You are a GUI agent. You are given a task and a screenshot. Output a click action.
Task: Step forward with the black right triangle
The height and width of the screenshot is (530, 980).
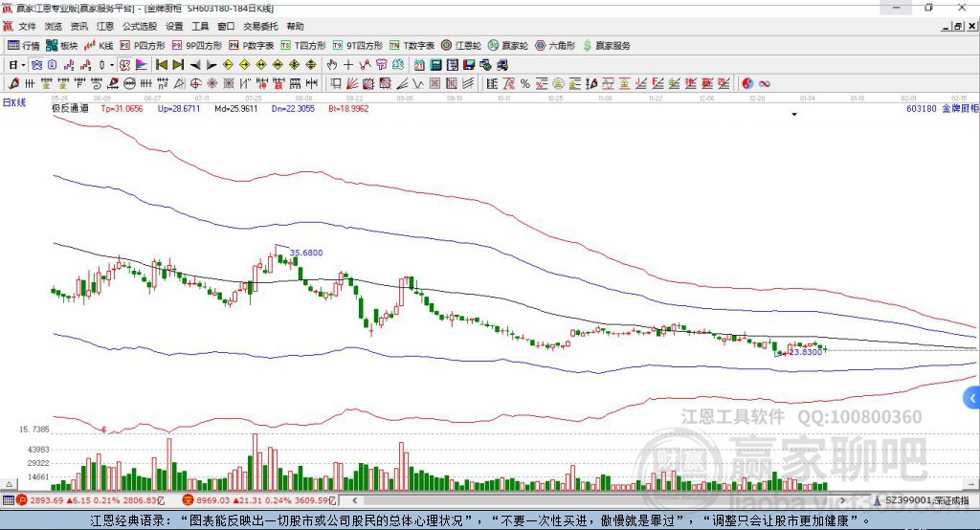[212, 65]
